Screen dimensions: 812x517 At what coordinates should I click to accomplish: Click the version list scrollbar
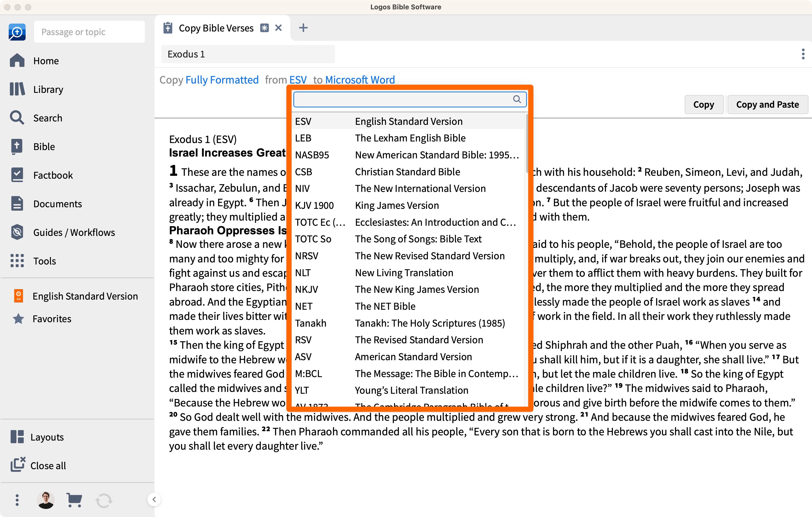pos(526,143)
